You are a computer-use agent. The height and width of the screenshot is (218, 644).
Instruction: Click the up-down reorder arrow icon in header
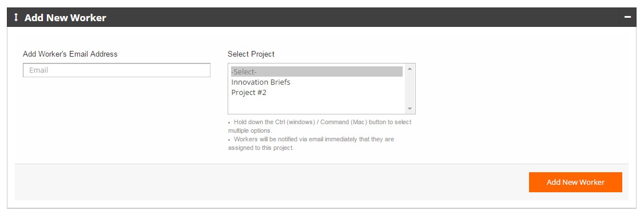pyautogui.click(x=16, y=18)
